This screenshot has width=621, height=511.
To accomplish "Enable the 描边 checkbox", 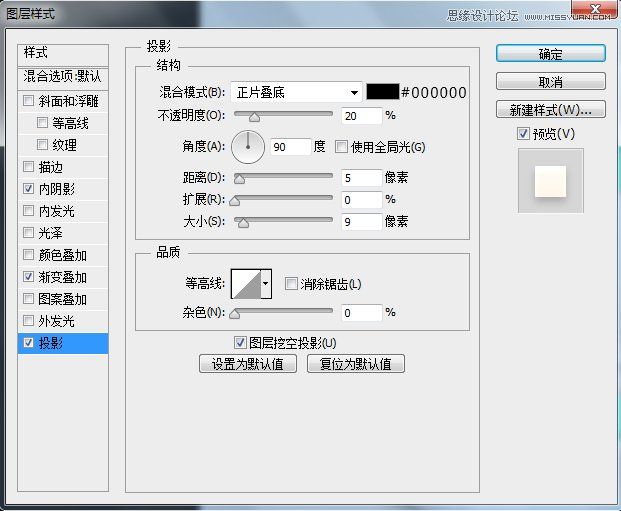I will click(x=29, y=167).
